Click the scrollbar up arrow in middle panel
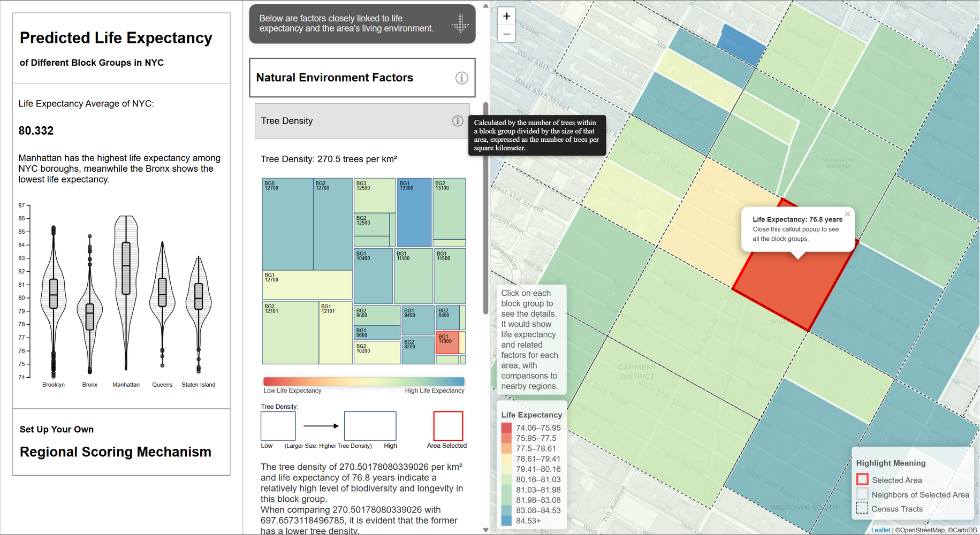The width and height of the screenshot is (980, 535). click(x=485, y=6)
